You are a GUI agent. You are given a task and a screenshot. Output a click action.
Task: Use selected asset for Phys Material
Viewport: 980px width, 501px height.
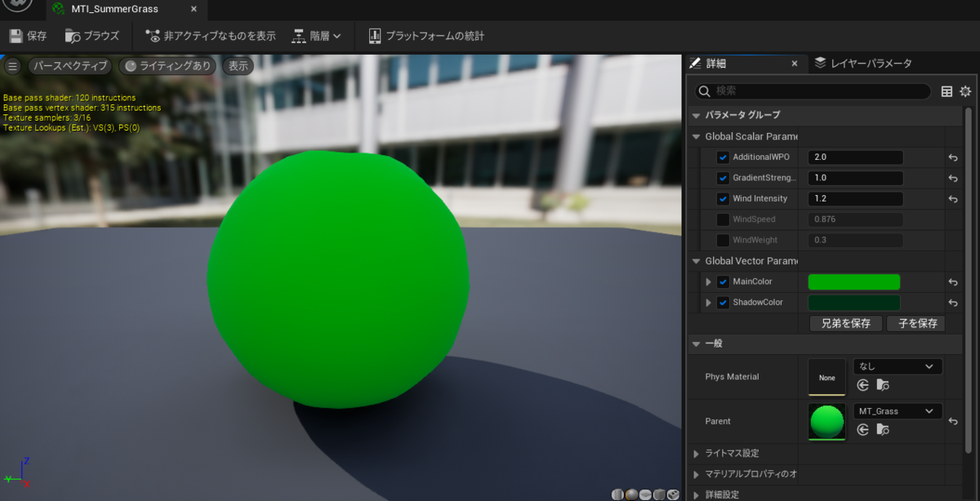click(x=863, y=385)
